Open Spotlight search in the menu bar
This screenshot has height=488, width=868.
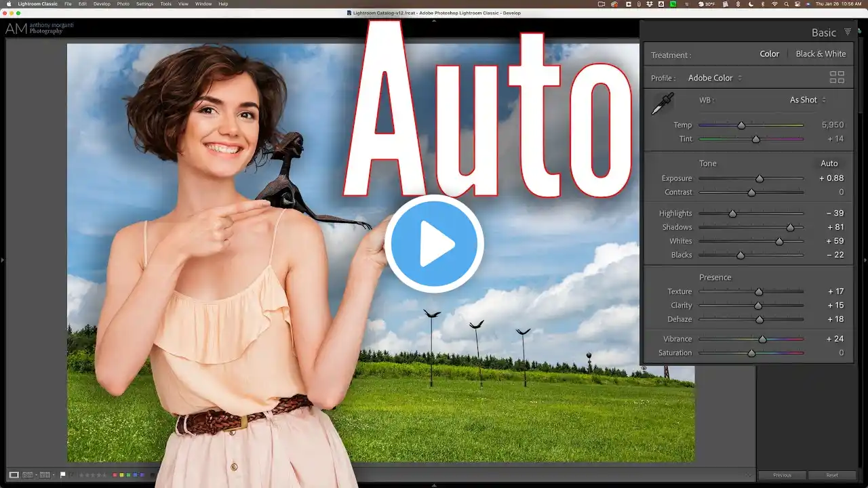click(x=786, y=4)
